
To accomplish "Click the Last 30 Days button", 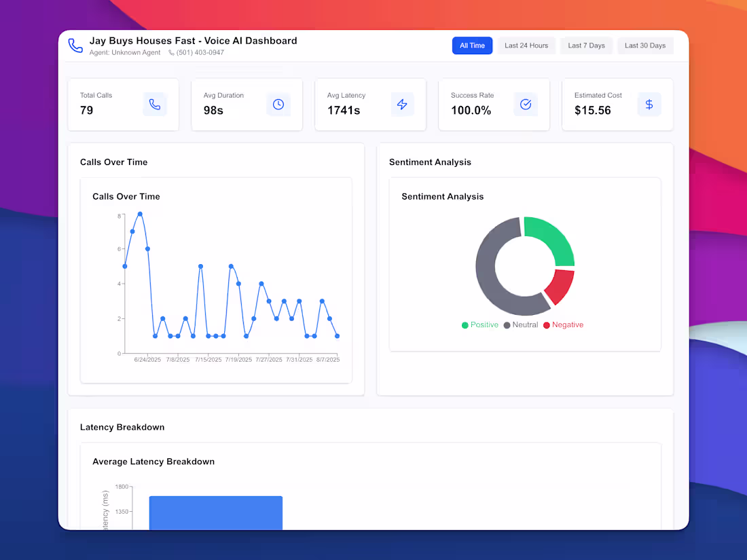I will (x=644, y=45).
